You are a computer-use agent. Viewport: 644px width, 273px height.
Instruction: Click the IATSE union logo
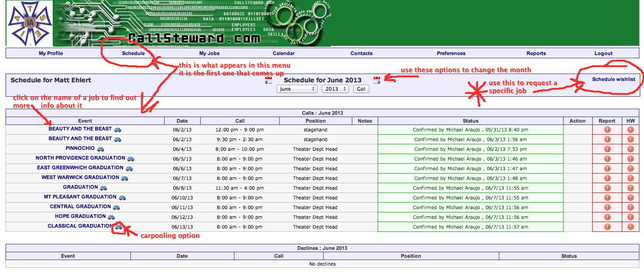click(29, 23)
